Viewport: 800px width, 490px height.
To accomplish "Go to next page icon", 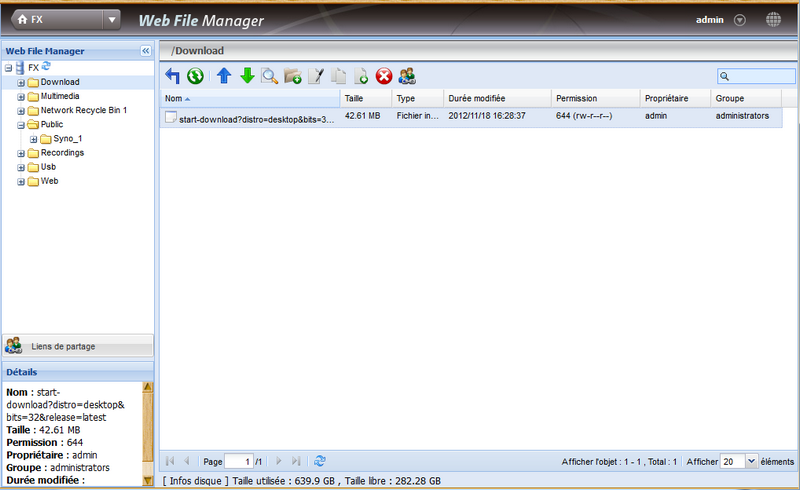I will 279,461.
